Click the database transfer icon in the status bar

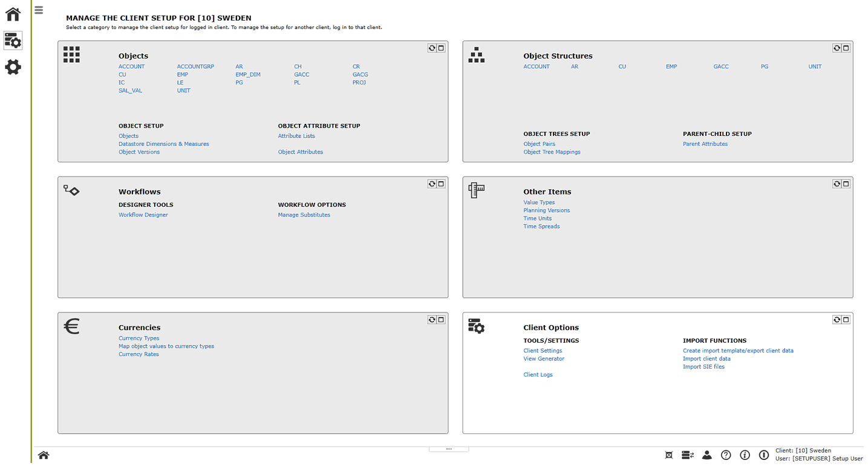pos(687,455)
